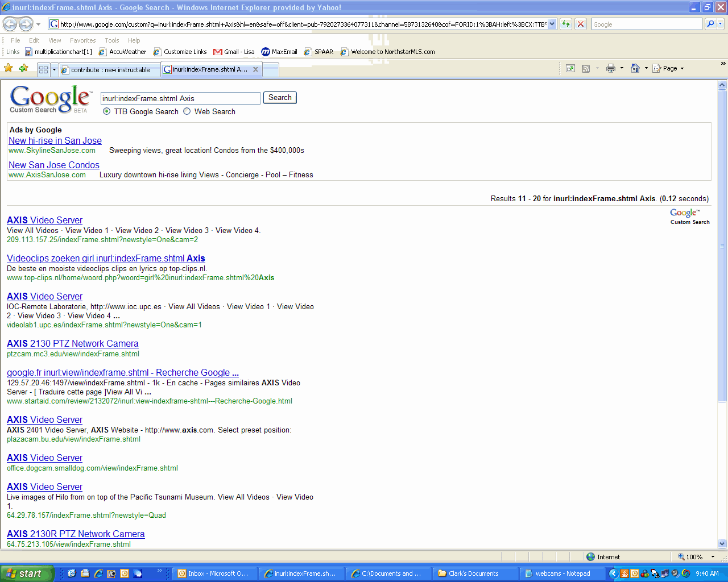The height and width of the screenshot is (582, 728).
Task: Switch to the 'contribute : new instructable' tab
Action: coord(110,69)
